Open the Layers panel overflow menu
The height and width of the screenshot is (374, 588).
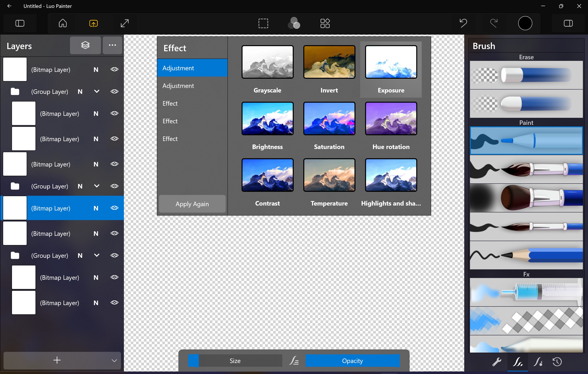112,45
